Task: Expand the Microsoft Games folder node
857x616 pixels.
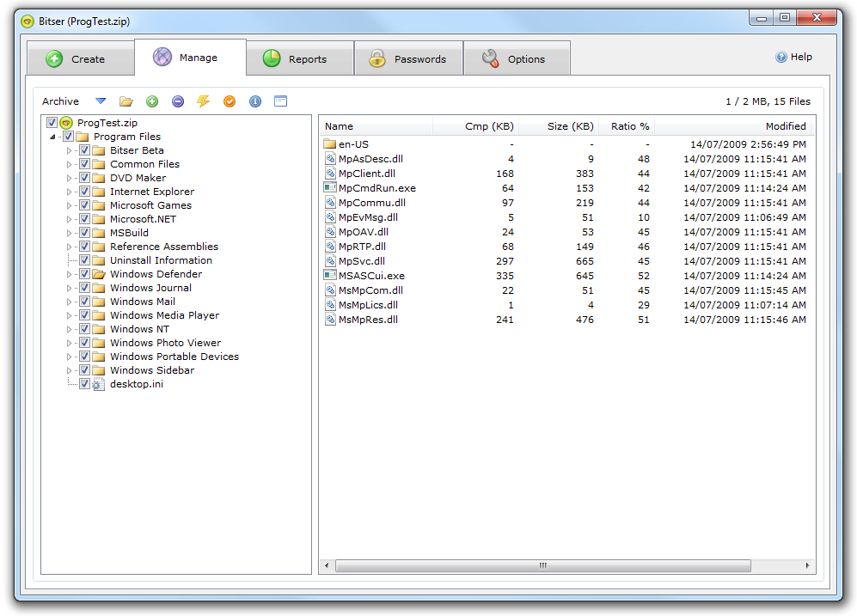Action: pyautogui.click(x=69, y=206)
